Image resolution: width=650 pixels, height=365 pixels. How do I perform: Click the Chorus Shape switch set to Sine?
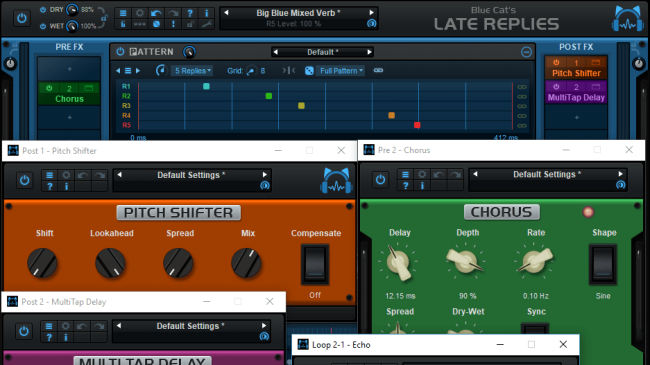coord(603,264)
